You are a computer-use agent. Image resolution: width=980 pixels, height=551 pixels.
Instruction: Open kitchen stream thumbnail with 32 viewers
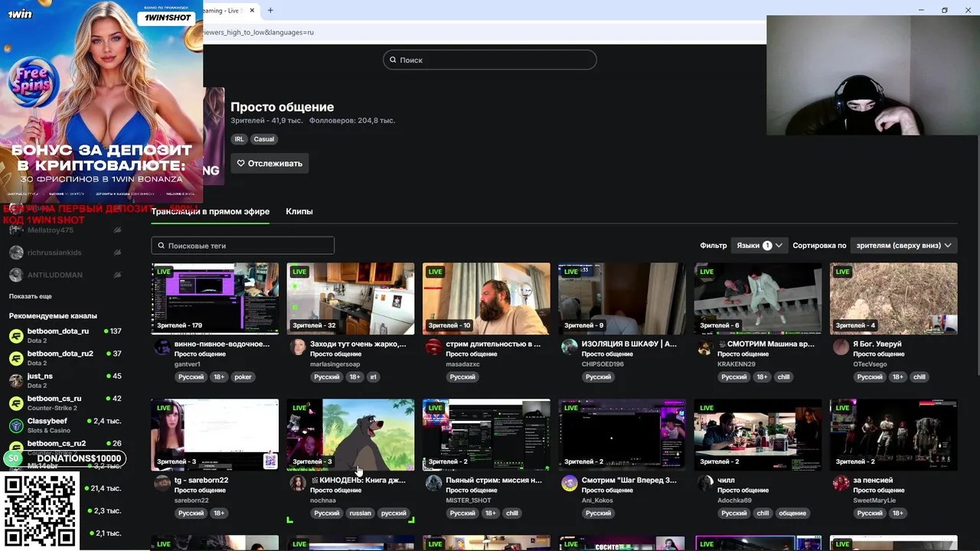(x=351, y=298)
